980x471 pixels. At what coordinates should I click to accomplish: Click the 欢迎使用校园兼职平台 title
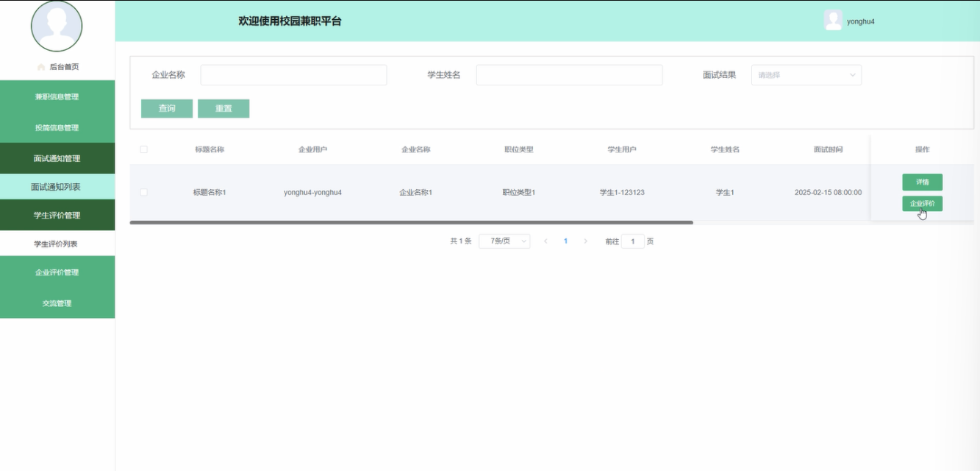[290, 21]
